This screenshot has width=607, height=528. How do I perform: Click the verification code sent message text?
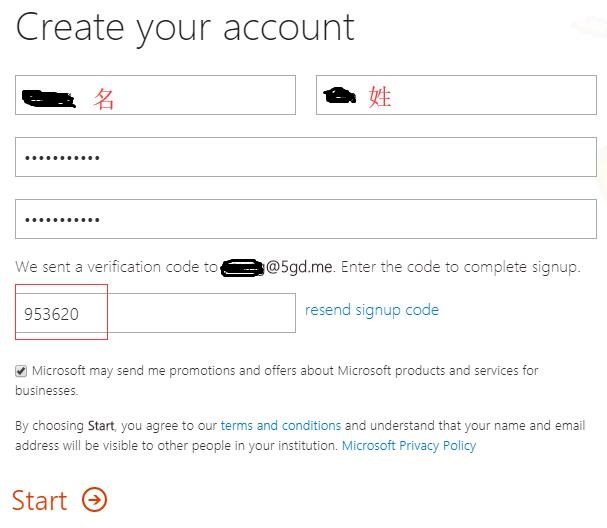click(x=297, y=267)
